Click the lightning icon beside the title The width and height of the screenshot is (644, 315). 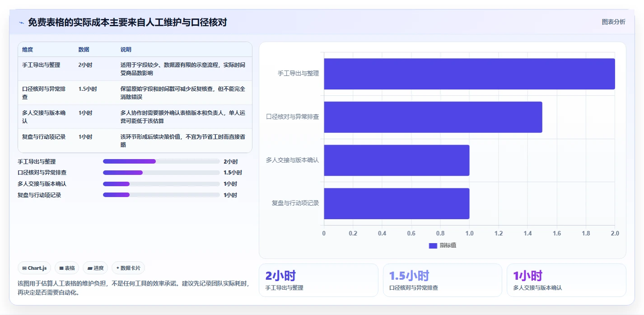coord(21,23)
